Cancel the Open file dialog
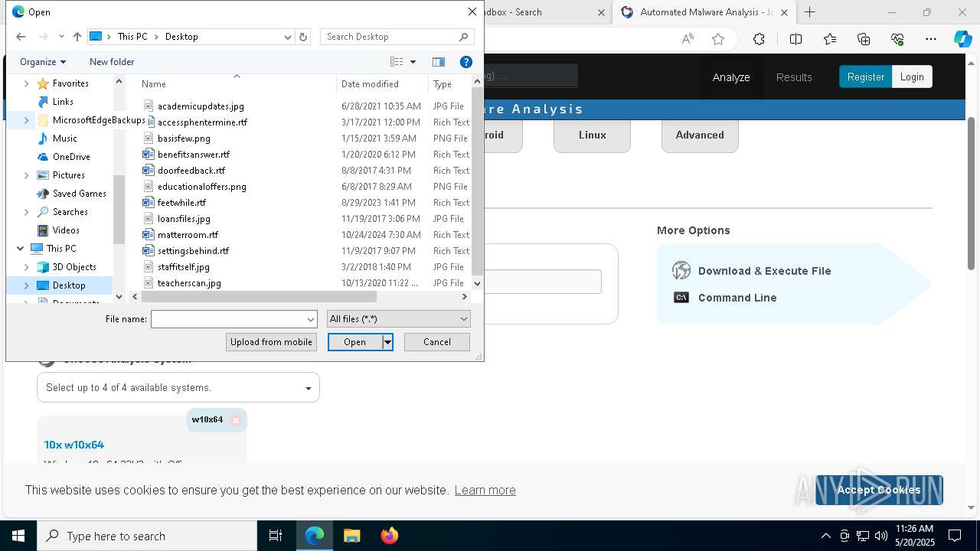Image resolution: width=980 pixels, height=551 pixels. 437,342
